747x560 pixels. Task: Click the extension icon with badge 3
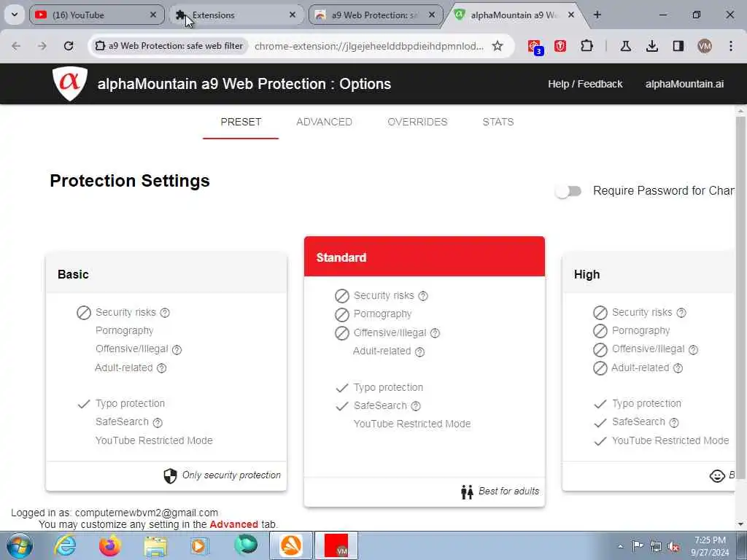click(x=535, y=47)
